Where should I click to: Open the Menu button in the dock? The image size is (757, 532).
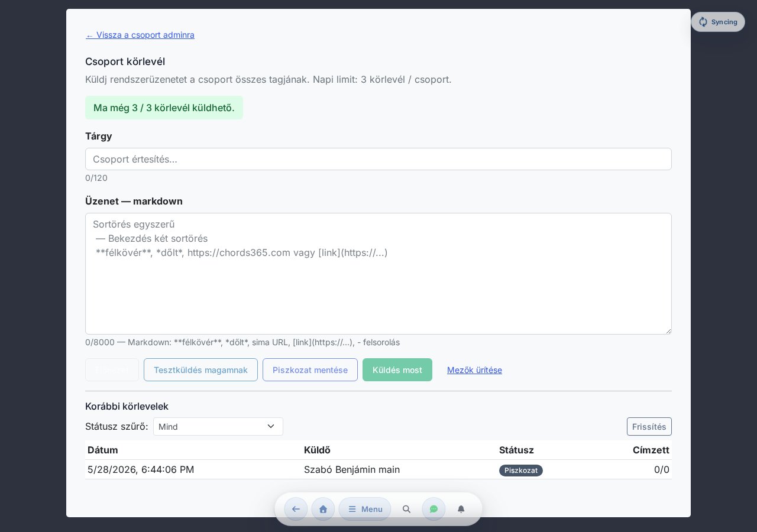[365, 509]
